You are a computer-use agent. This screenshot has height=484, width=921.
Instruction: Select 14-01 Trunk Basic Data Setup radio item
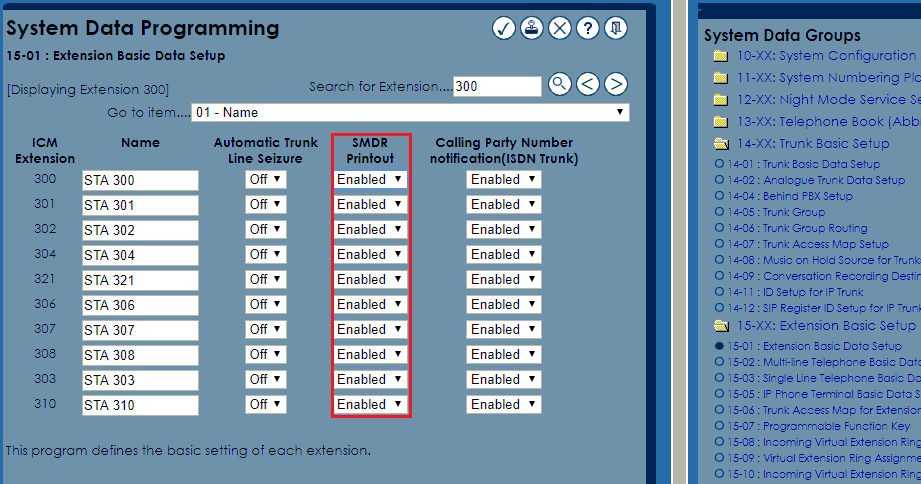point(719,164)
